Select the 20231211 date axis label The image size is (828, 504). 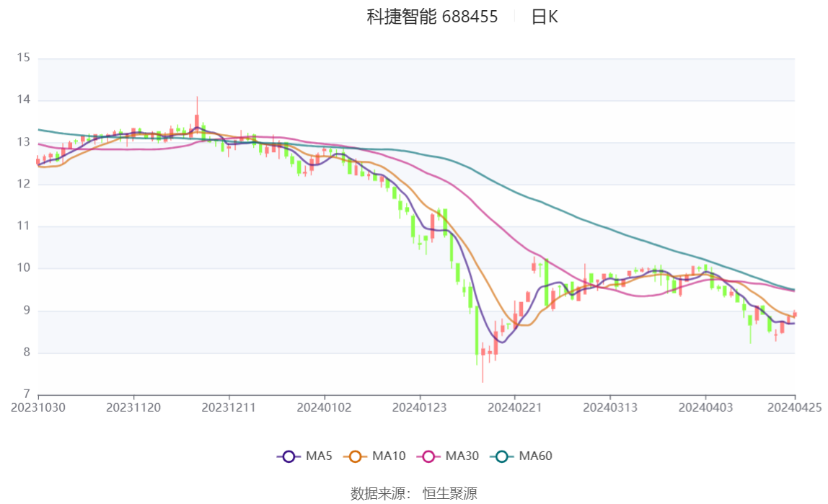pyautogui.click(x=229, y=407)
